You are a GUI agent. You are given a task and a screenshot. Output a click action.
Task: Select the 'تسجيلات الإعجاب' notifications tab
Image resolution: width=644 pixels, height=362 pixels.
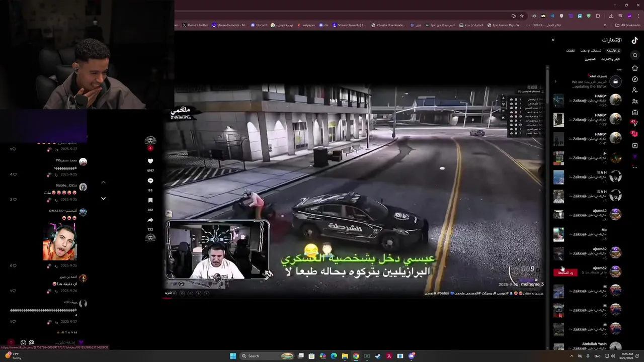[591, 50]
